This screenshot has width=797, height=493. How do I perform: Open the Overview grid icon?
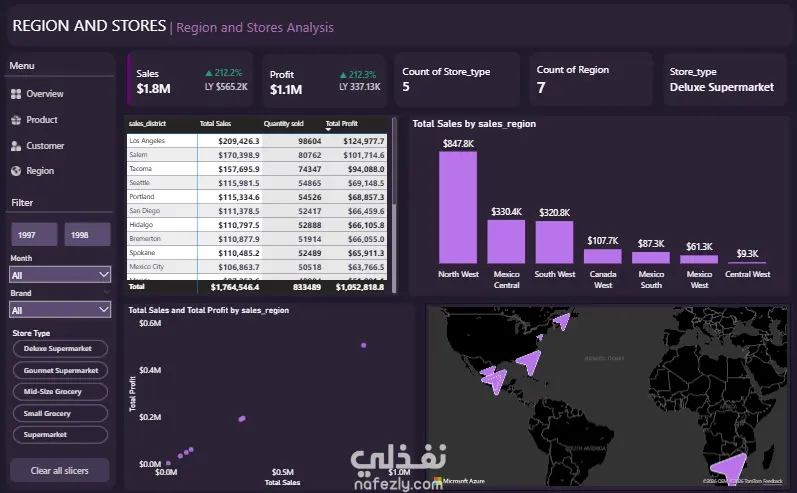(x=16, y=94)
